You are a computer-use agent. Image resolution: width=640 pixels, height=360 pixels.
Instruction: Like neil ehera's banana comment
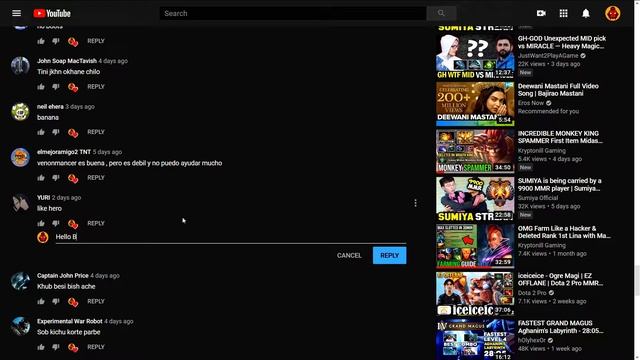coord(41,132)
